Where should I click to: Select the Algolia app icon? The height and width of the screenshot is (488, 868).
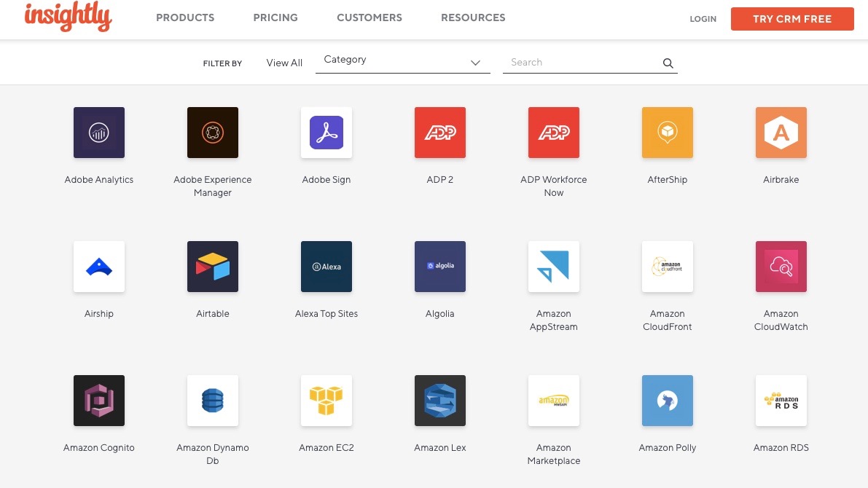(440, 267)
